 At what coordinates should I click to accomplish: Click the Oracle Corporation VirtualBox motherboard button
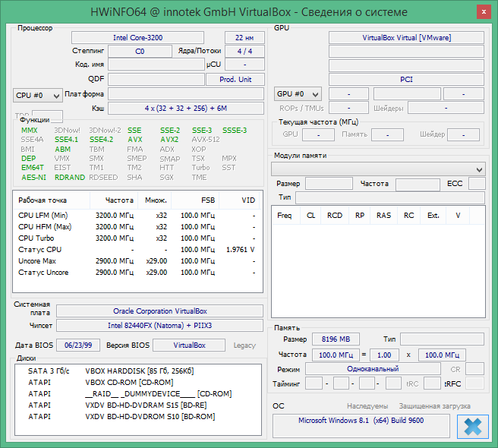[x=159, y=311]
